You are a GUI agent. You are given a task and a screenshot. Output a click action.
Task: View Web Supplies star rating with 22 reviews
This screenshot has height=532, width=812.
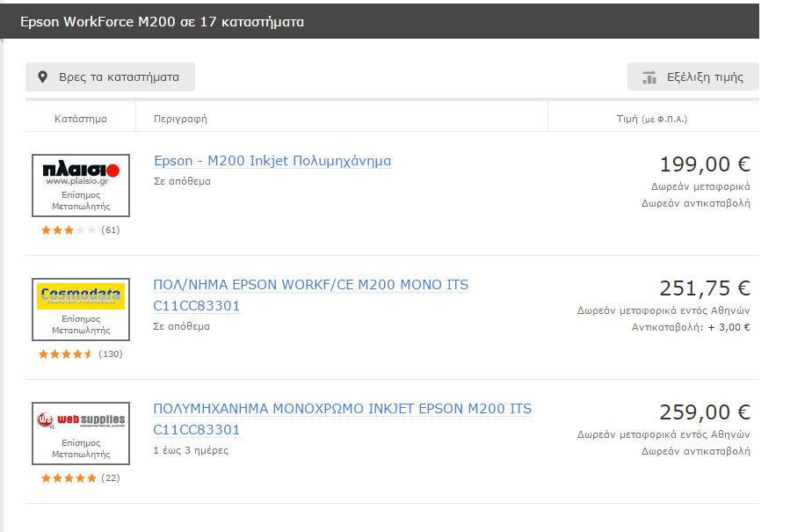coord(80,478)
